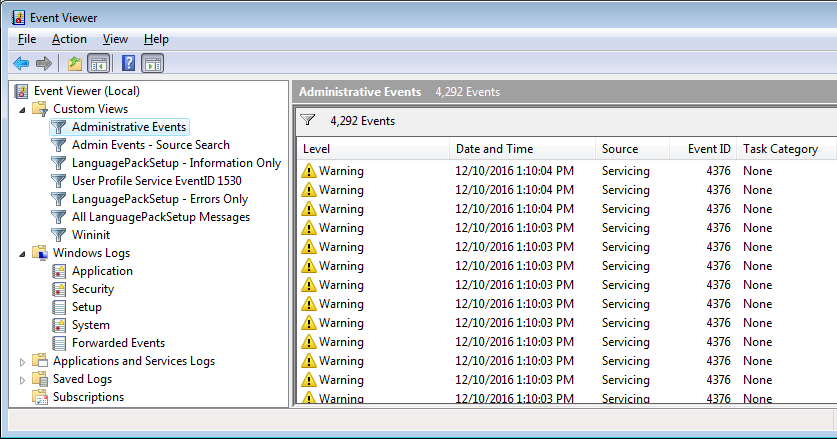Expand the Saved Logs node

coord(22,380)
